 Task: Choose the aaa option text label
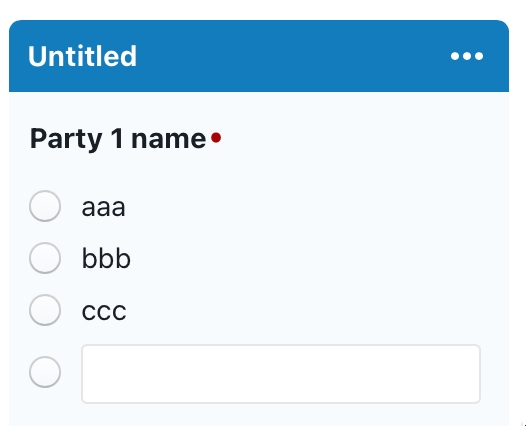(x=104, y=207)
